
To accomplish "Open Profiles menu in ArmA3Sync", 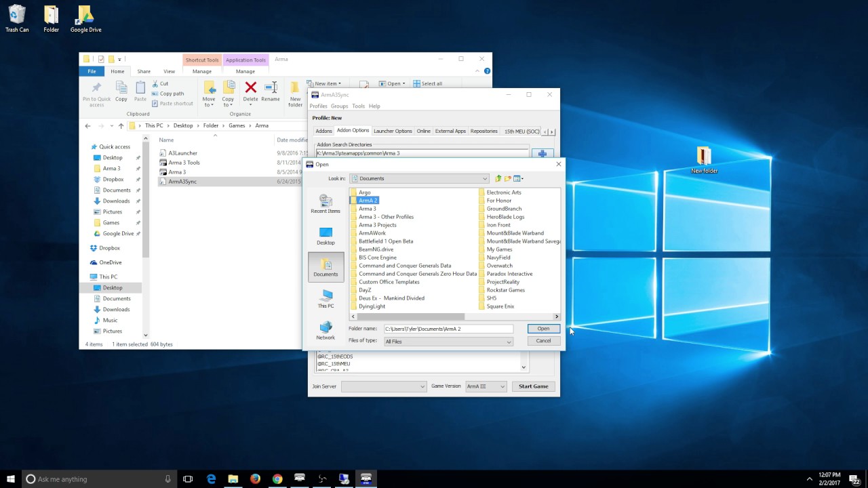I will (x=319, y=106).
